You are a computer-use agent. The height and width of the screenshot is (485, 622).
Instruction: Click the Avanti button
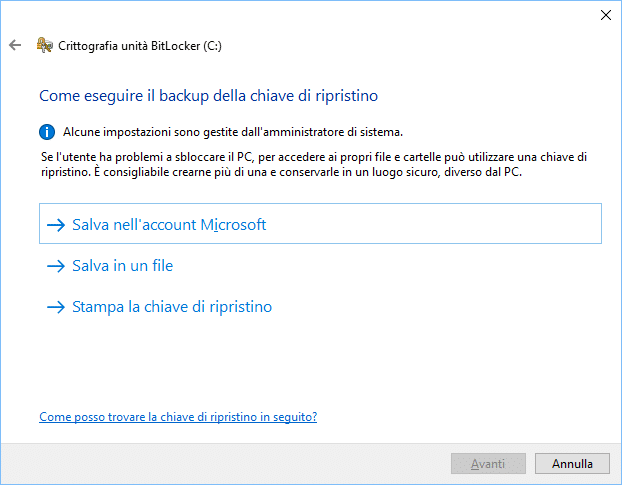[x=488, y=464]
